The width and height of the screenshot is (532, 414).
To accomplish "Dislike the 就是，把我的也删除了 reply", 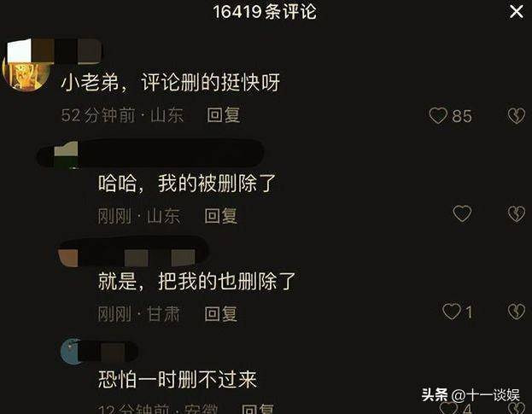I will [x=517, y=312].
